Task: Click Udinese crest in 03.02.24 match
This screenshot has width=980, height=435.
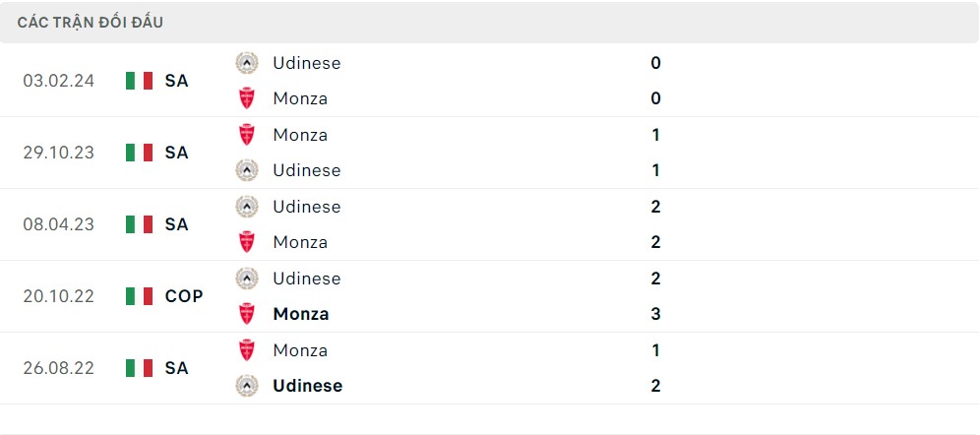Action: click(x=246, y=63)
